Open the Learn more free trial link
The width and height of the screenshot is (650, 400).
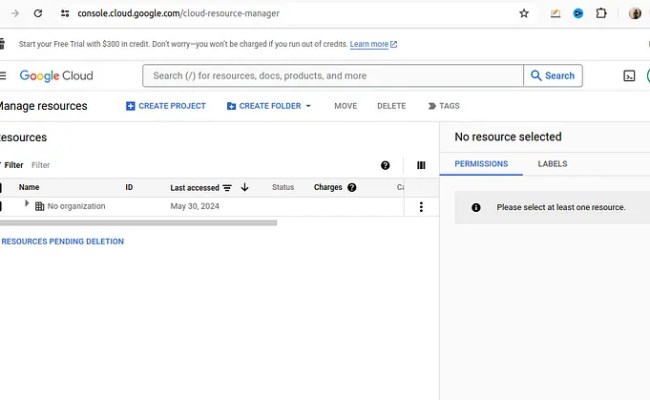[373, 44]
